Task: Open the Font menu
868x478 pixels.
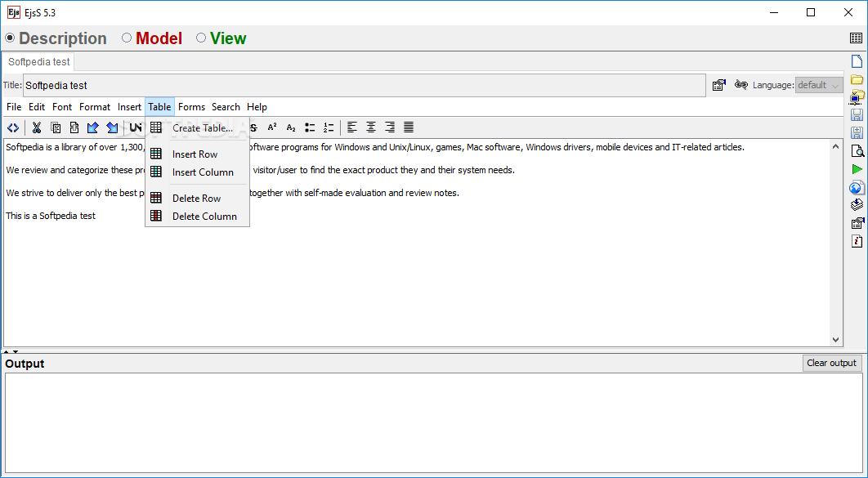Action: click(x=62, y=107)
